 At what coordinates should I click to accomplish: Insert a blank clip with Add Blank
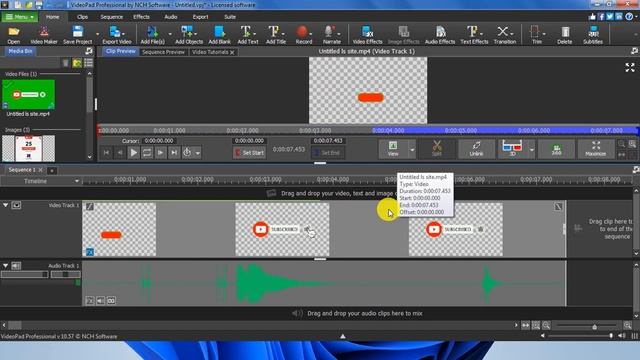point(219,35)
